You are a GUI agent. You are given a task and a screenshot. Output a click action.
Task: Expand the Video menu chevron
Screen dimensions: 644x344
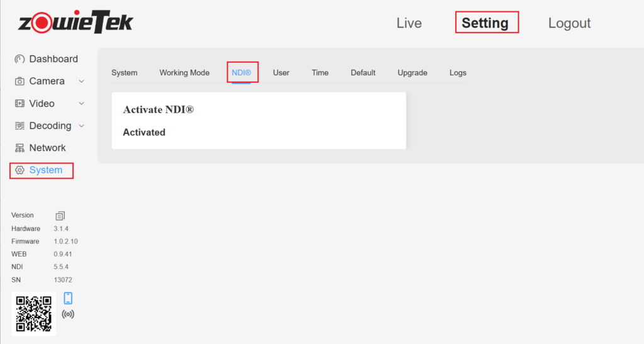click(81, 104)
